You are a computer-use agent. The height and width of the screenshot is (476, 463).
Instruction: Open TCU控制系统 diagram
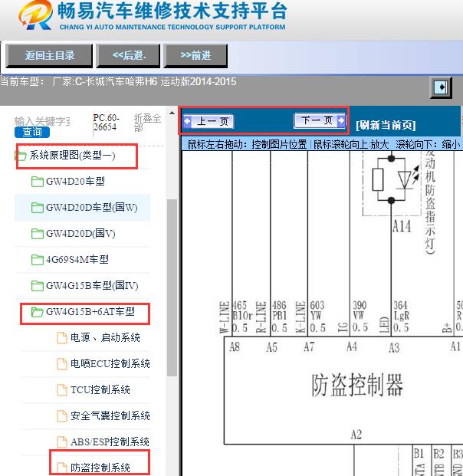point(100,390)
